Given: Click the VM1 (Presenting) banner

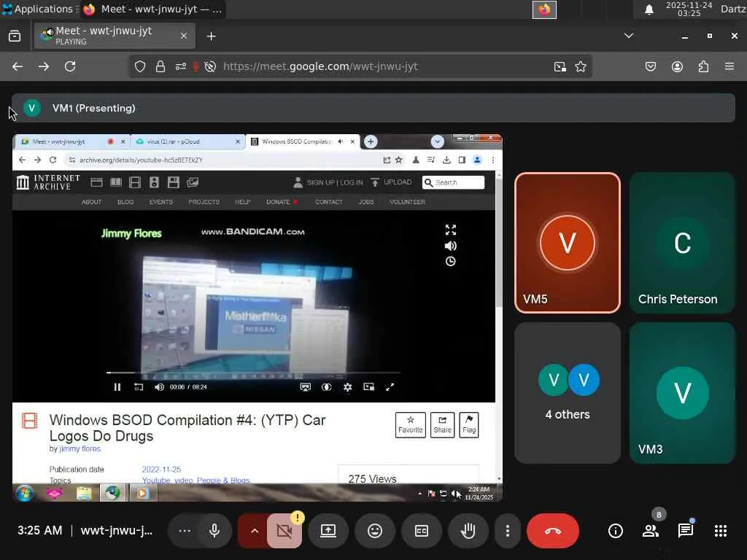Looking at the screenshot, I should point(373,108).
